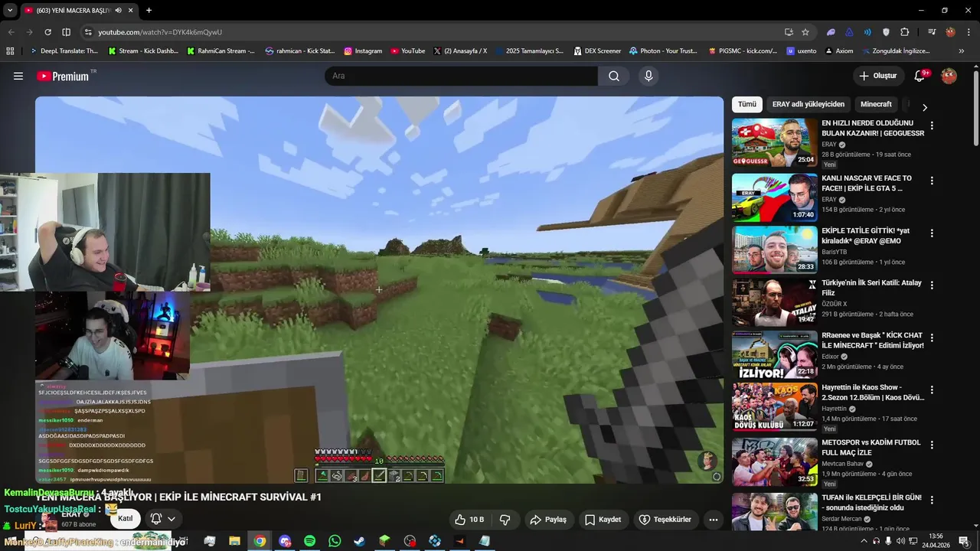
Task: Click the Paylaş share button
Action: (x=548, y=520)
